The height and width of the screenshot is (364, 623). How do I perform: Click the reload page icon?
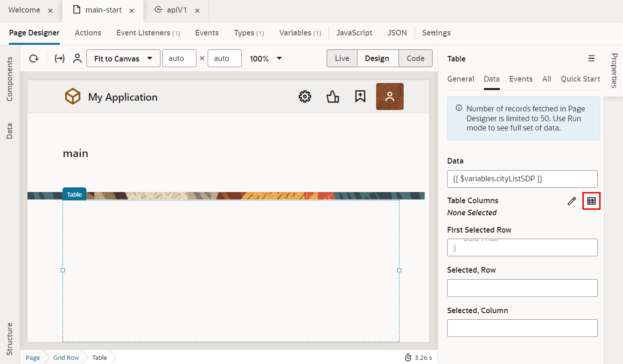pyautogui.click(x=34, y=59)
